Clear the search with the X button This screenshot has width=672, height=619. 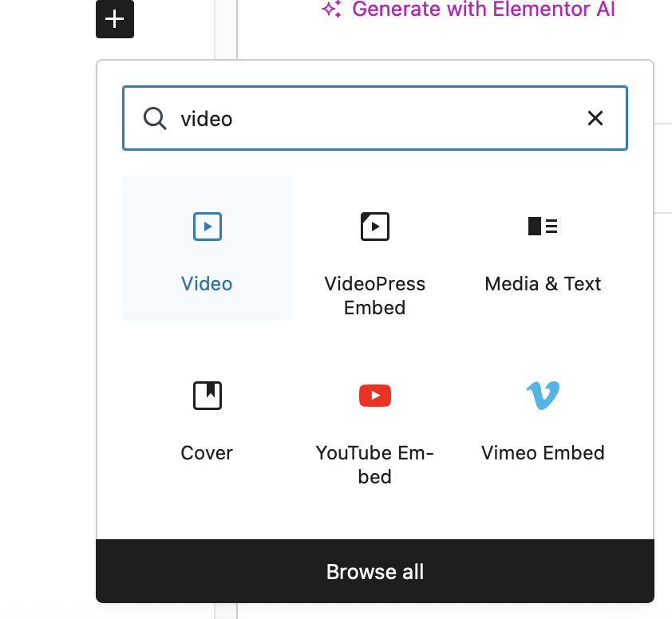[595, 119]
